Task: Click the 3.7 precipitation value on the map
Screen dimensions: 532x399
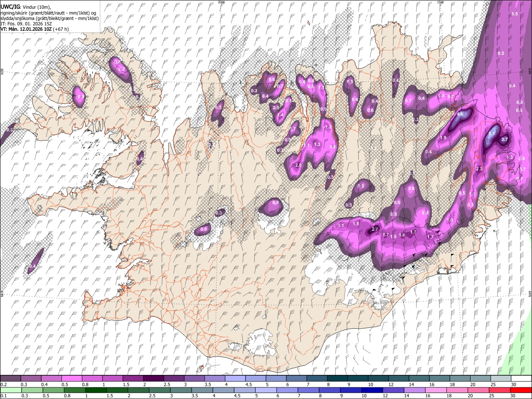Action: click(x=505, y=140)
